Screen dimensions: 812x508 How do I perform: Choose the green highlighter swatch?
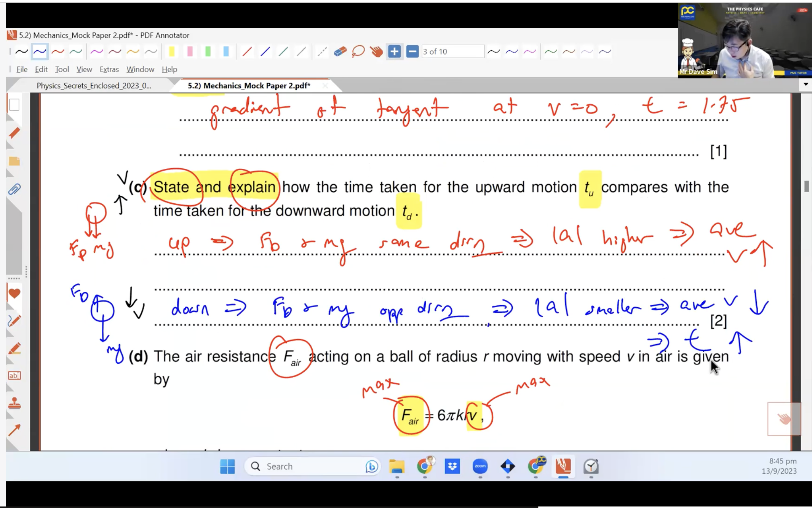click(x=208, y=51)
